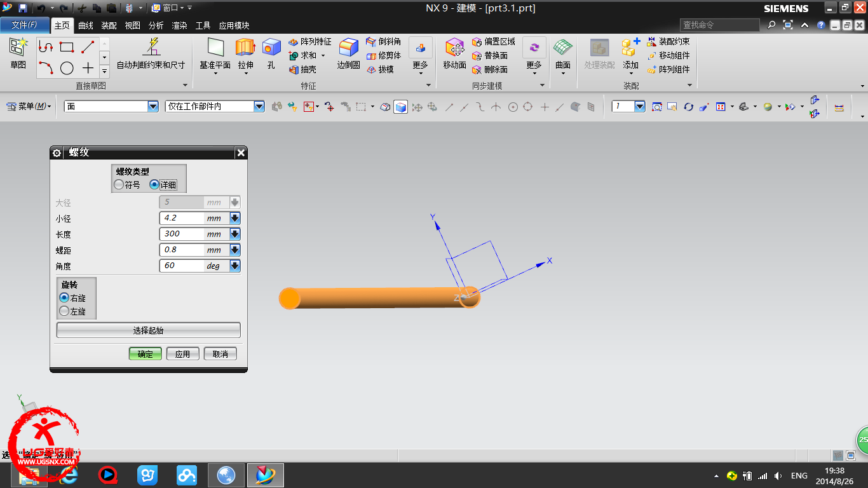
Task: Open Internet Explorer from the taskbar
Action: (x=68, y=475)
